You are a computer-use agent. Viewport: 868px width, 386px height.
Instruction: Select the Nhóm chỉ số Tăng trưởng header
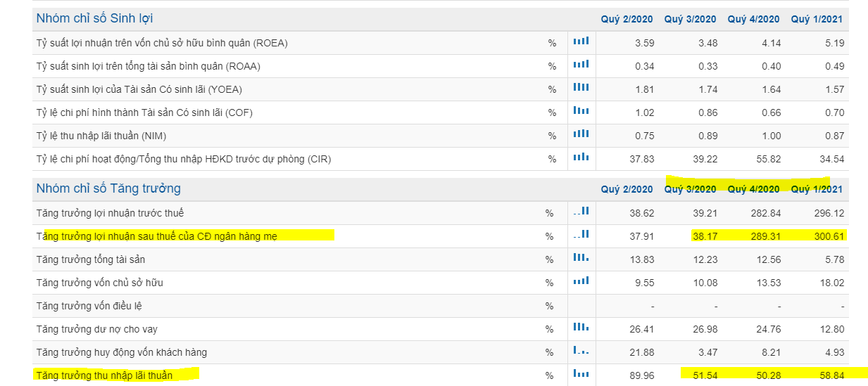[108, 188]
